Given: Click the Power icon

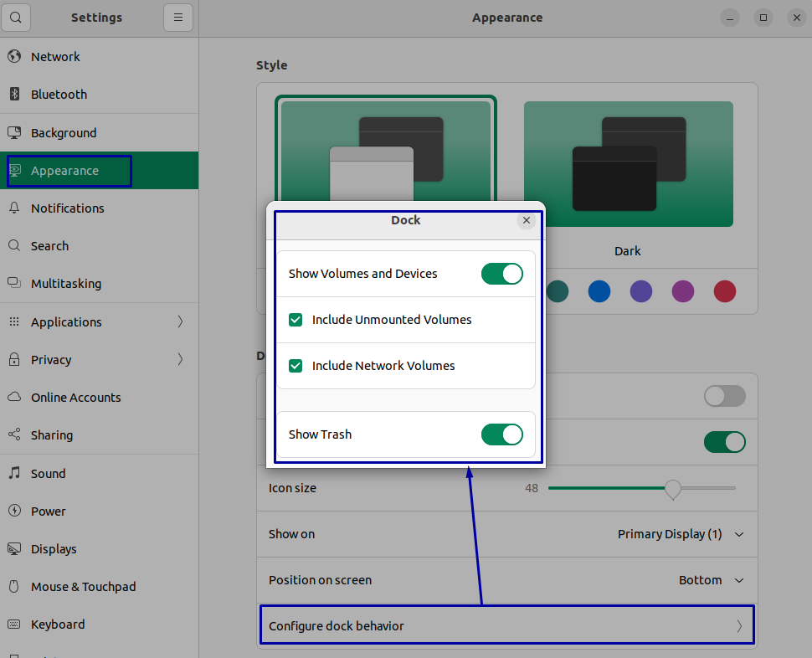Looking at the screenshot, I should 14,511.
